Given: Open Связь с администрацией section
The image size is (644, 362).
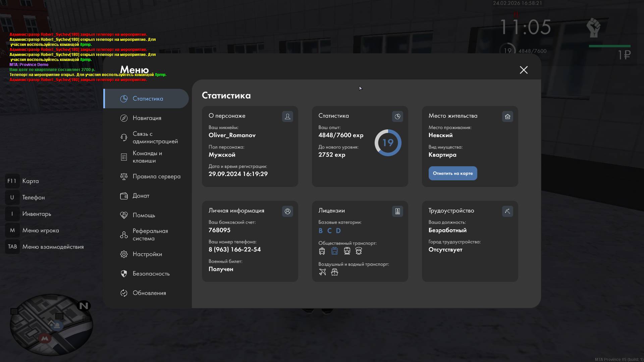Looking at the screenshot, I should pos(155,137).
